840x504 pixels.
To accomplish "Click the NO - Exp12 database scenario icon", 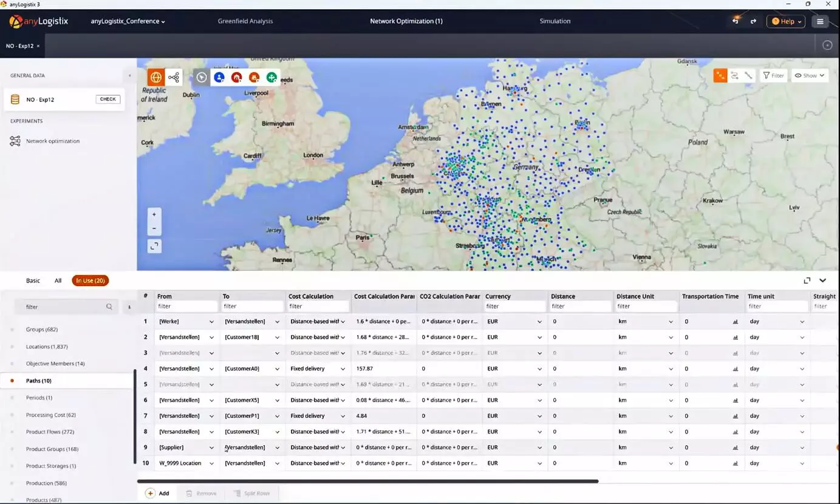I will click(15, 99).
